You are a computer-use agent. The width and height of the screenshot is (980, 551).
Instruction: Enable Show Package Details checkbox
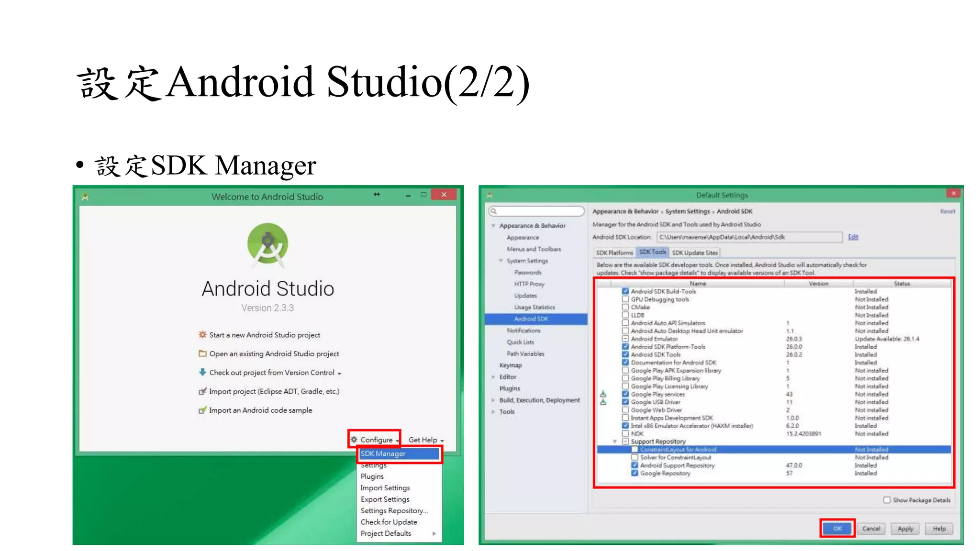coord(887,500)
